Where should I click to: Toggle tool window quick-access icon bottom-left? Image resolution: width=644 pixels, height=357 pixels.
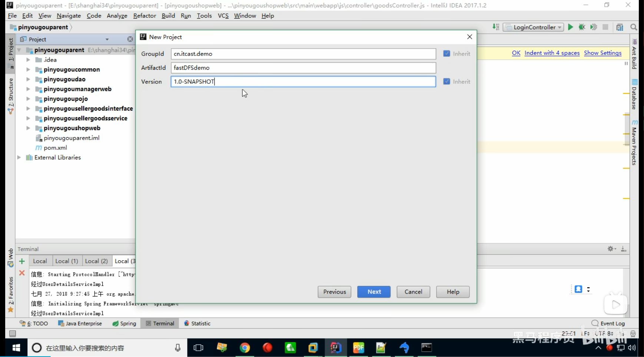[x=13, y=334]
